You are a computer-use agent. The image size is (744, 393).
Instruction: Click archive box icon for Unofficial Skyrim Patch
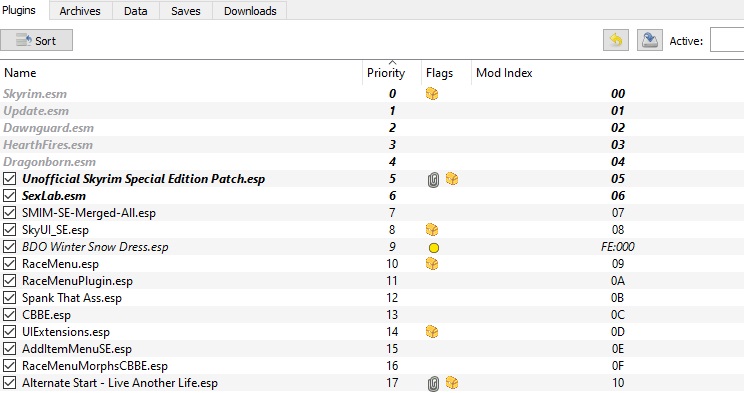(x=452, y=178)
